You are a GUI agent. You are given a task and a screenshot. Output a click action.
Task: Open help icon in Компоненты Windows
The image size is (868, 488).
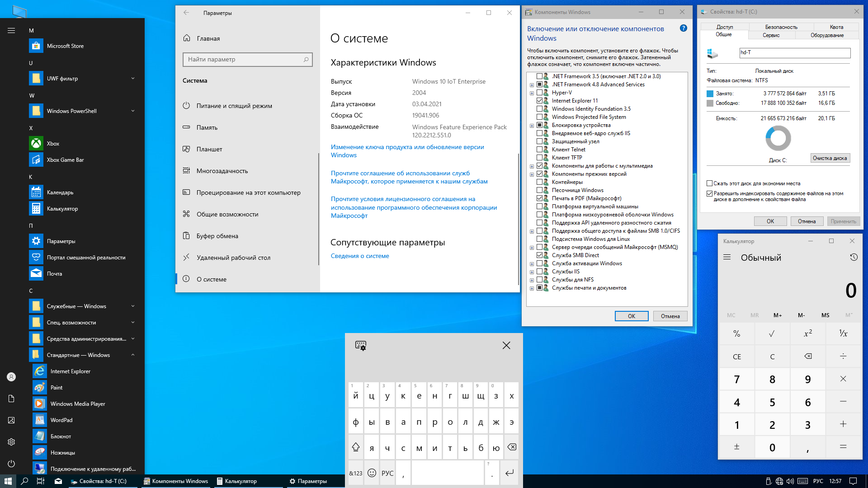point(684,28)
